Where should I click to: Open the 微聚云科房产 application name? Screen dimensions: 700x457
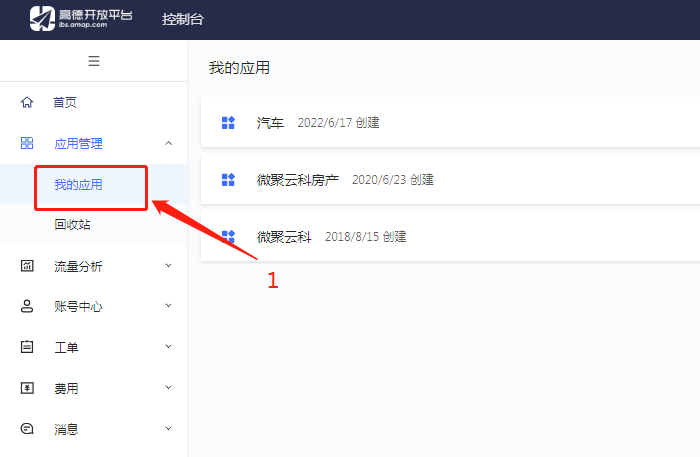(298, 180)
